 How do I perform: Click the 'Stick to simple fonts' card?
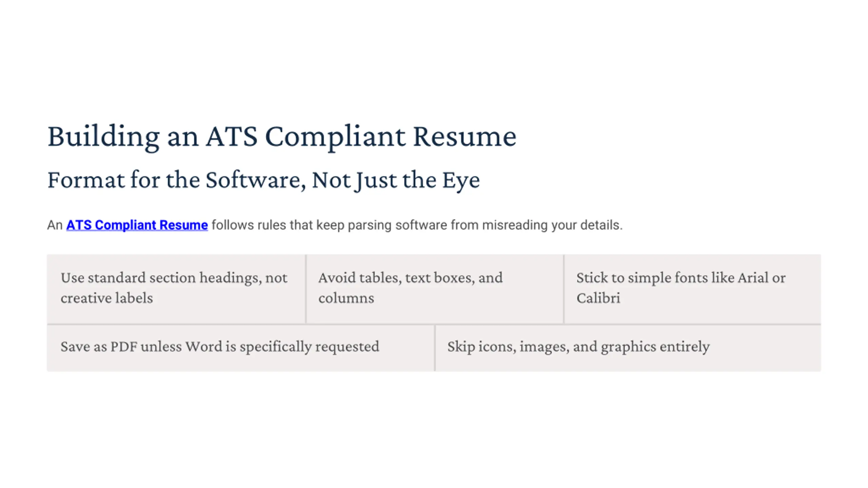693,289
